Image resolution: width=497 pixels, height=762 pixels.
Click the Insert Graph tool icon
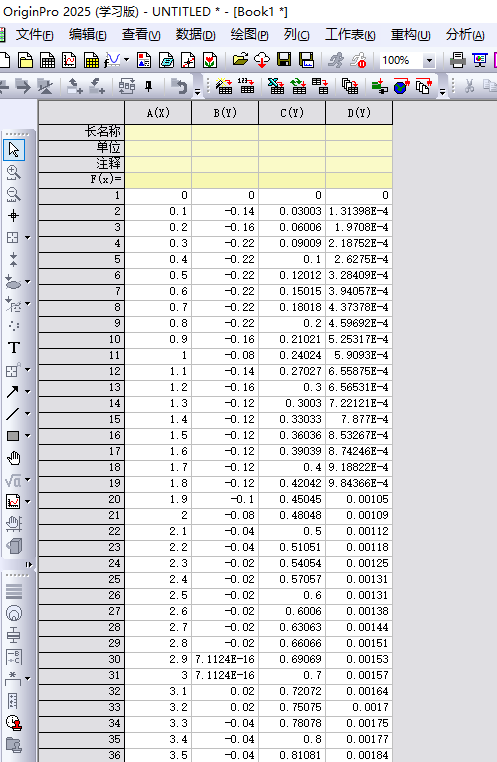coord(13,502)
